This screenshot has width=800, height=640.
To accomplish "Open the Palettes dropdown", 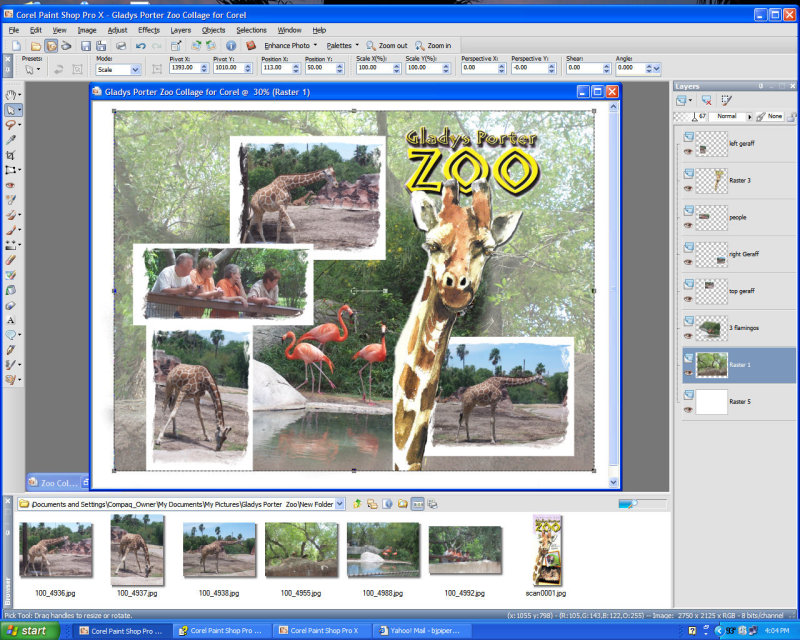I will pyautogui.click(x=342, y=45).
